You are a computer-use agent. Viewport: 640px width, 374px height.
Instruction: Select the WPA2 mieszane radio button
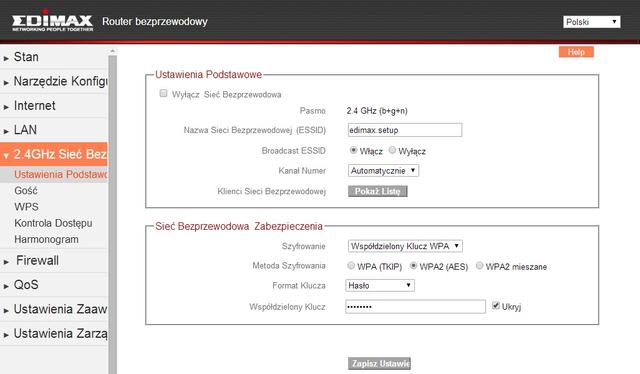point(480,266)
